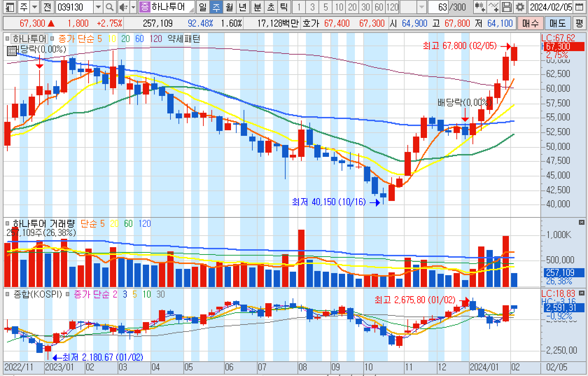Image resolution: width=588 pixels, height=376 pixels.
Task: Select the 틱 tick period tab
Action: pos(283,7)
